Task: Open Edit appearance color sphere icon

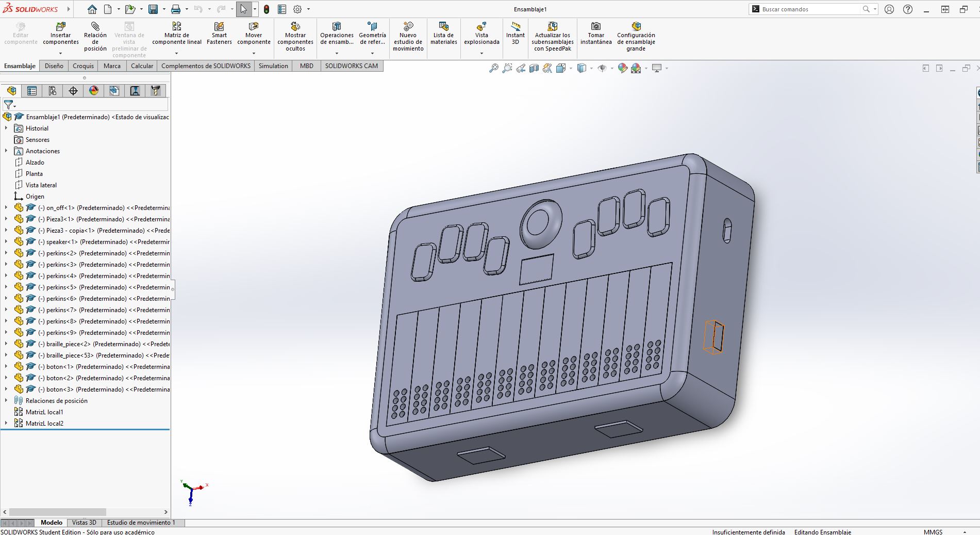Action: pyautogui.click(x=623, y=68)
